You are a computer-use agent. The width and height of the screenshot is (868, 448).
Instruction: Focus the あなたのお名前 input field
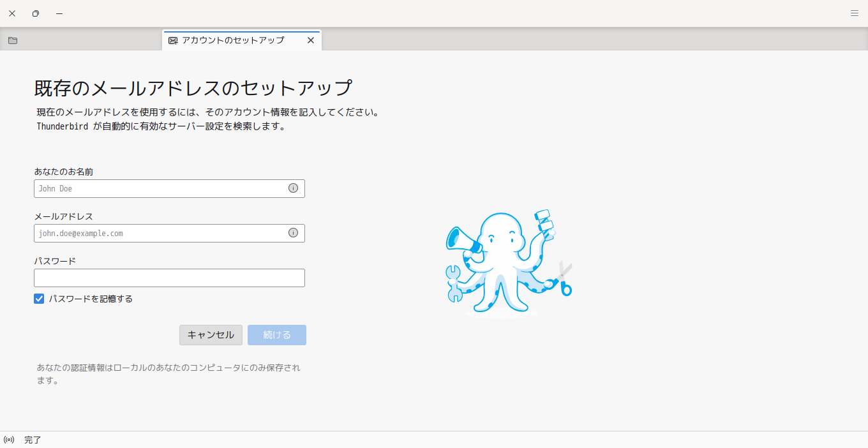tap(169, 188)
